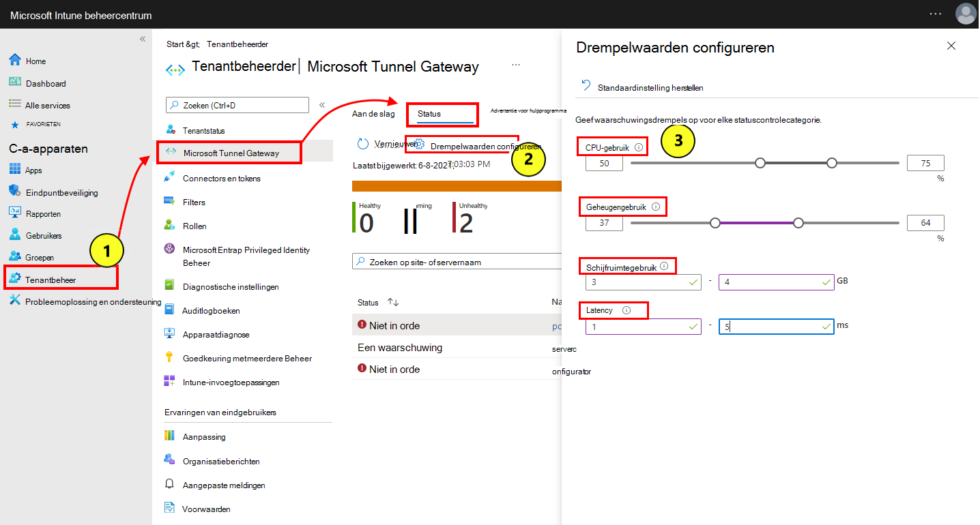Click Diagnostische instellingen icon
The width and height of the screenshot is (980, 525).
pyautogui.click(x=170, y=286)
